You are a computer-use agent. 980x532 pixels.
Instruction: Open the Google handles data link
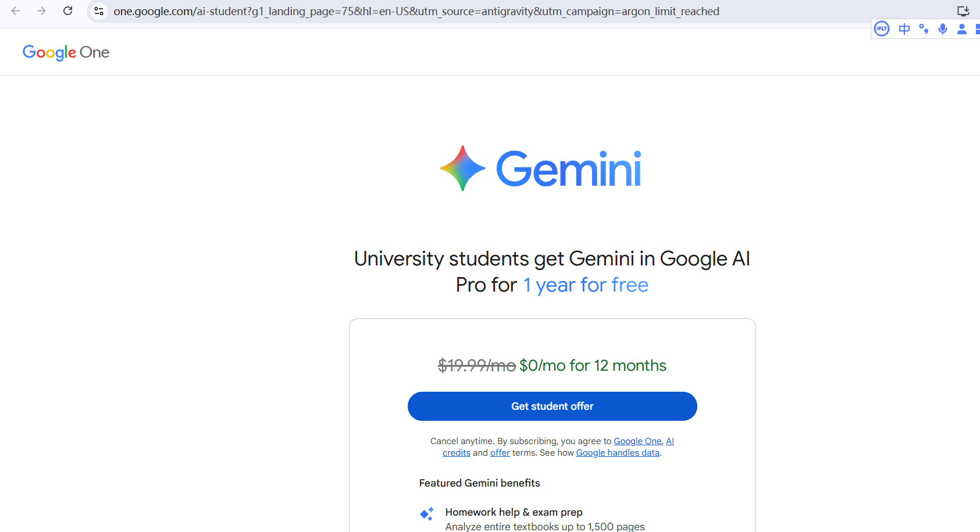pyautogui.click(x=618, y=453)
